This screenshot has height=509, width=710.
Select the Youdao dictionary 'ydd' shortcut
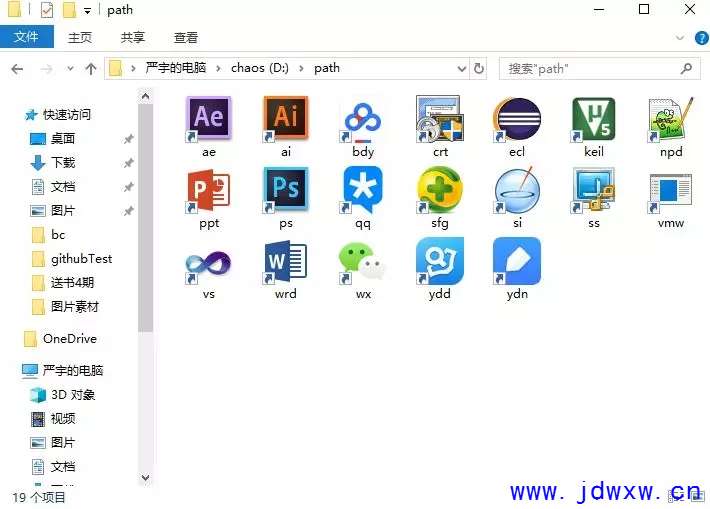click(440, 269)
